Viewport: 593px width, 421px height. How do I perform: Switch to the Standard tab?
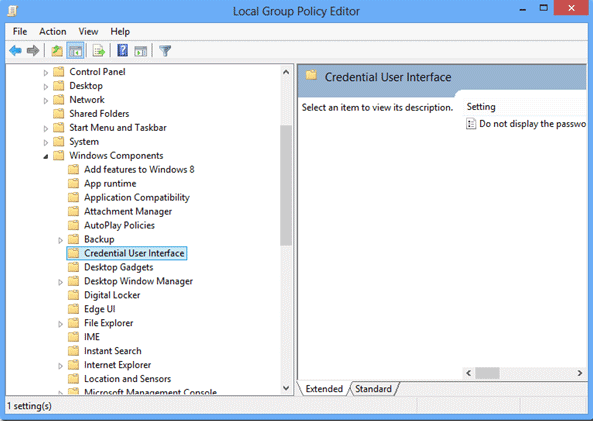(373, 388)
